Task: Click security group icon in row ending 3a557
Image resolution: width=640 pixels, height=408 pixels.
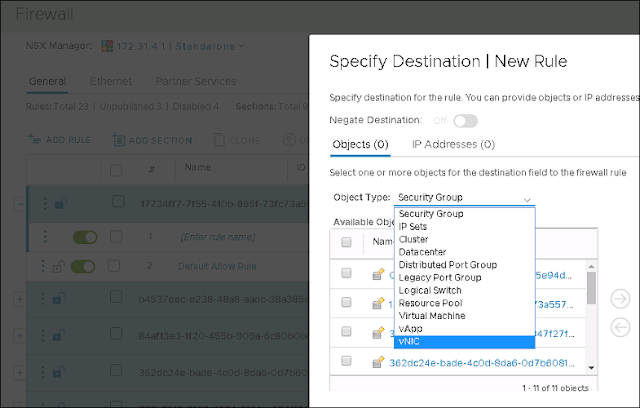Action: 378,303
